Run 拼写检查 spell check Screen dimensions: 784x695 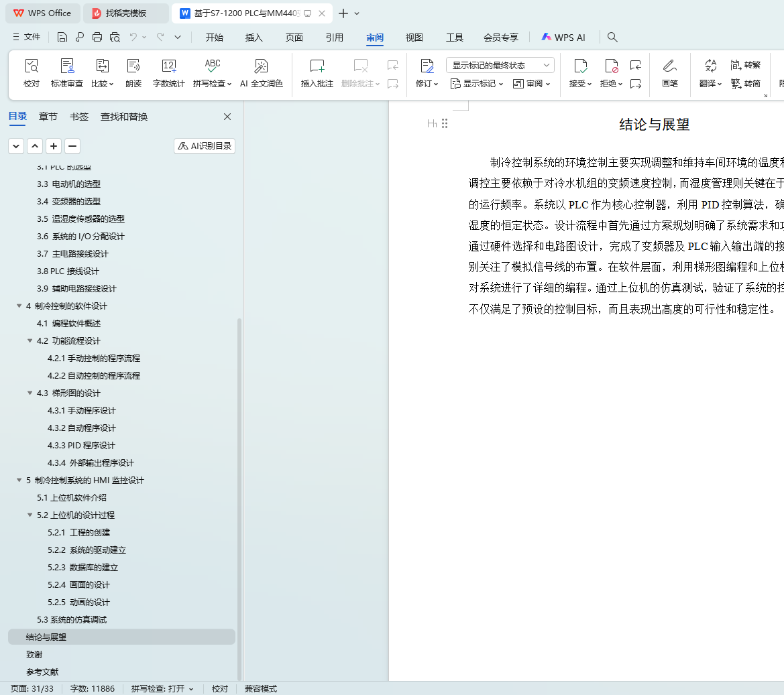coord(213,73)
